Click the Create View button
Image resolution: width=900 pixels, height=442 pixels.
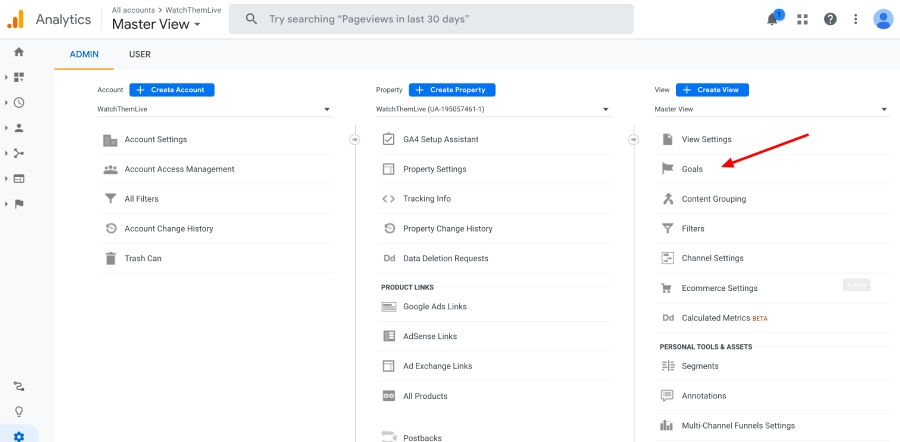point(712,90)
